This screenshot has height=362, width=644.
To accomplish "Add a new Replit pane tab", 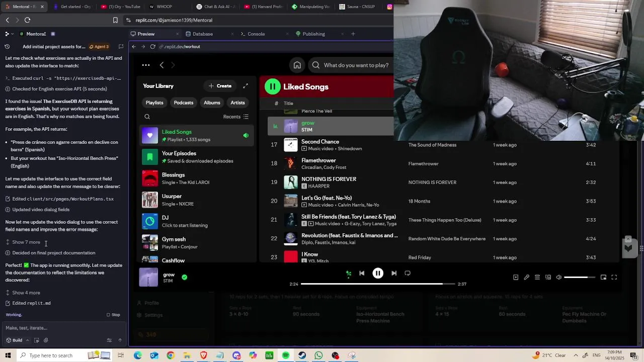I will pyautogui.click(x=353, y=34).
